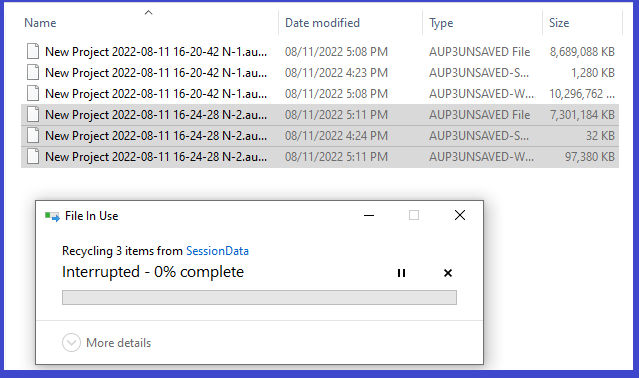
Task: Open the SessionData folder link
Action: click(217, 251)
